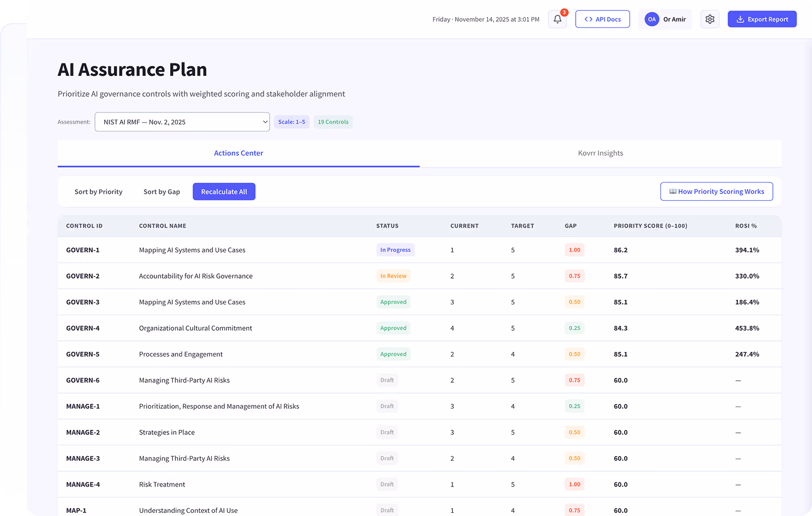This screenshot has height=516, width=812.
Task: Open the Assessment NIST AI RMF dropdown
Action: pyautogui.click(x=182, y=122)
